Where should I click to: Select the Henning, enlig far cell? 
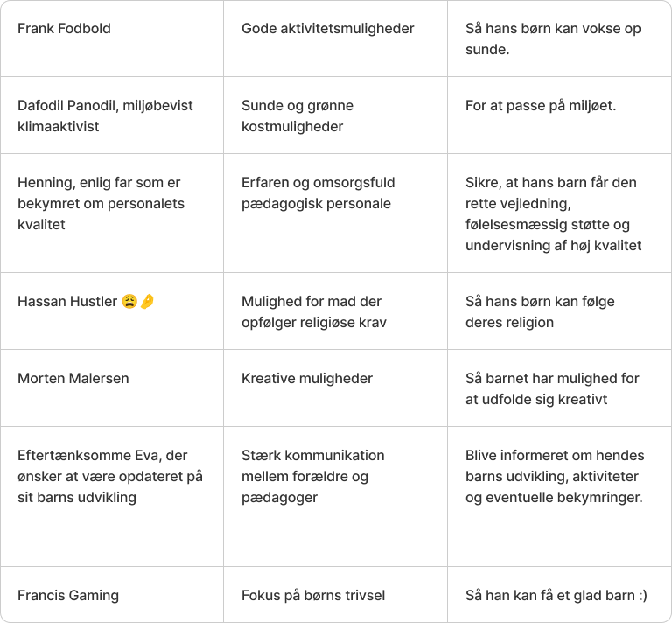click(112, 213)
